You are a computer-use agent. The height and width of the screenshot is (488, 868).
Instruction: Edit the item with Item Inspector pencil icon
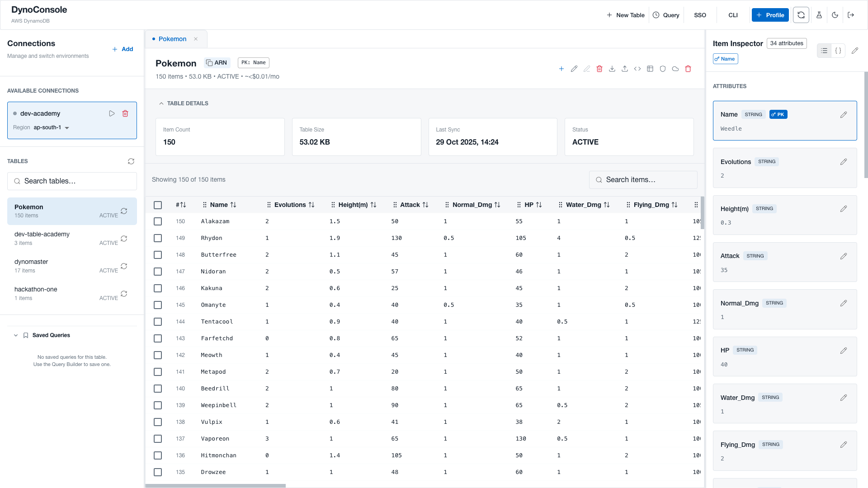pyautogui.click(x=855, y=51)
